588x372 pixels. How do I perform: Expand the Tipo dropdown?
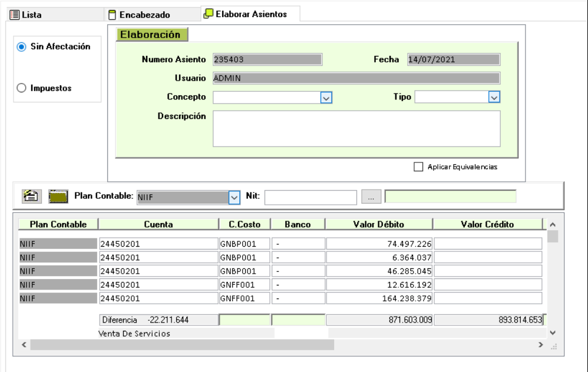(x=494, y=97)
